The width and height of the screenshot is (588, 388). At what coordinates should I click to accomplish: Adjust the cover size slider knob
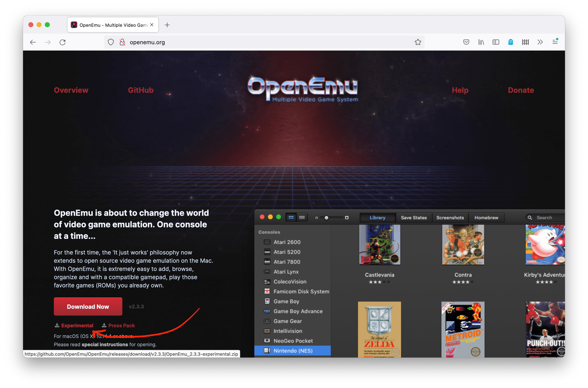click(x=326, y=217)
